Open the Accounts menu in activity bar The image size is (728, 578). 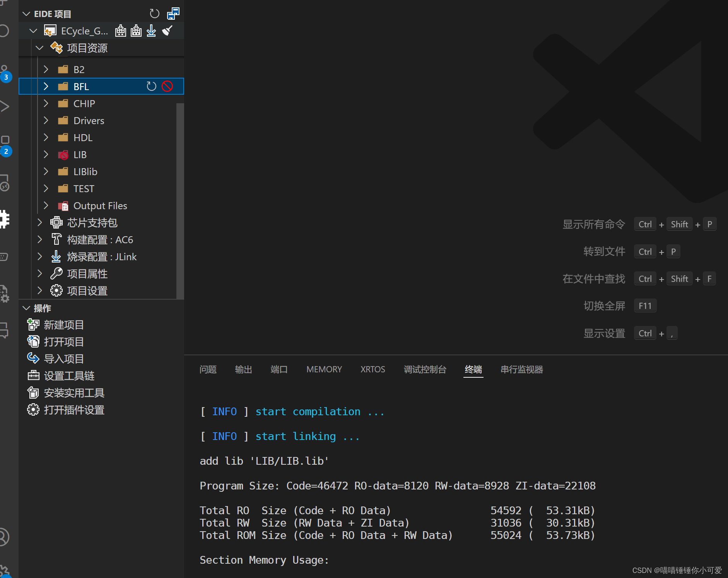click(x=4, y=537)
